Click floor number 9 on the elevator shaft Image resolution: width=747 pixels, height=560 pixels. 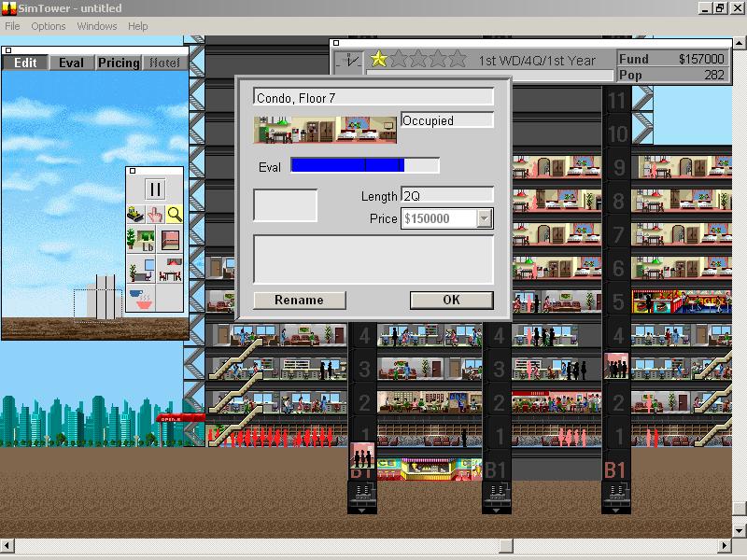coord(618,167)
